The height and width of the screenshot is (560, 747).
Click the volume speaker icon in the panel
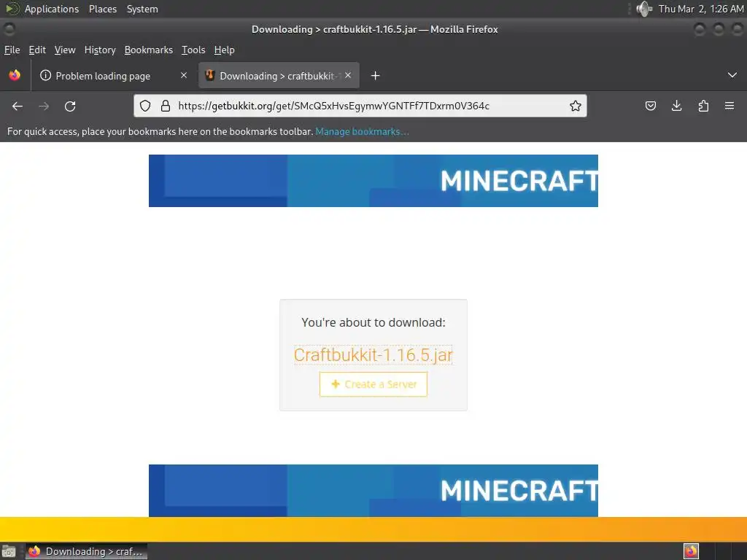coord(644,9)
